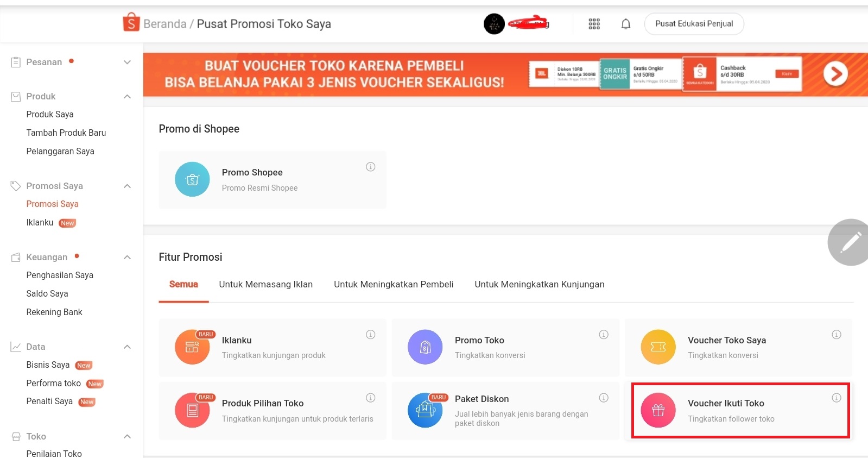
Task: Click the Voucher Ikuti Toko title
Action: [726, 403]
